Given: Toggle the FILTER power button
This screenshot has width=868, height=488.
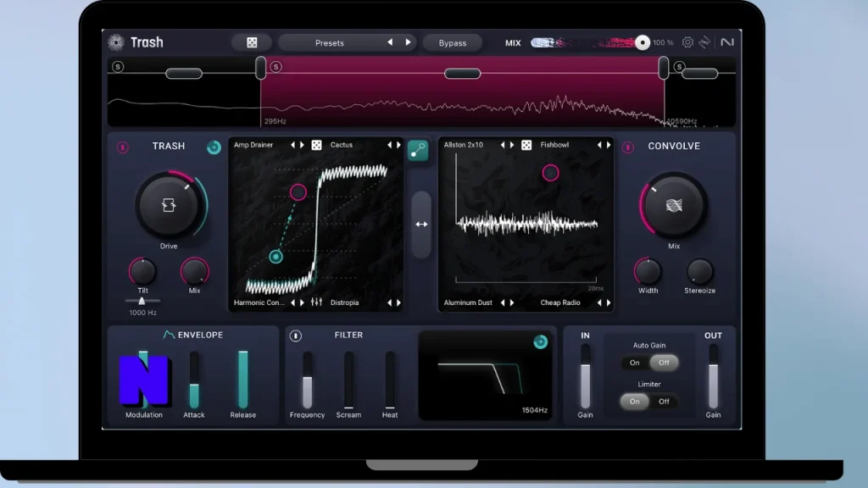Looking at the screenshot, I should (x=296, y=335).
